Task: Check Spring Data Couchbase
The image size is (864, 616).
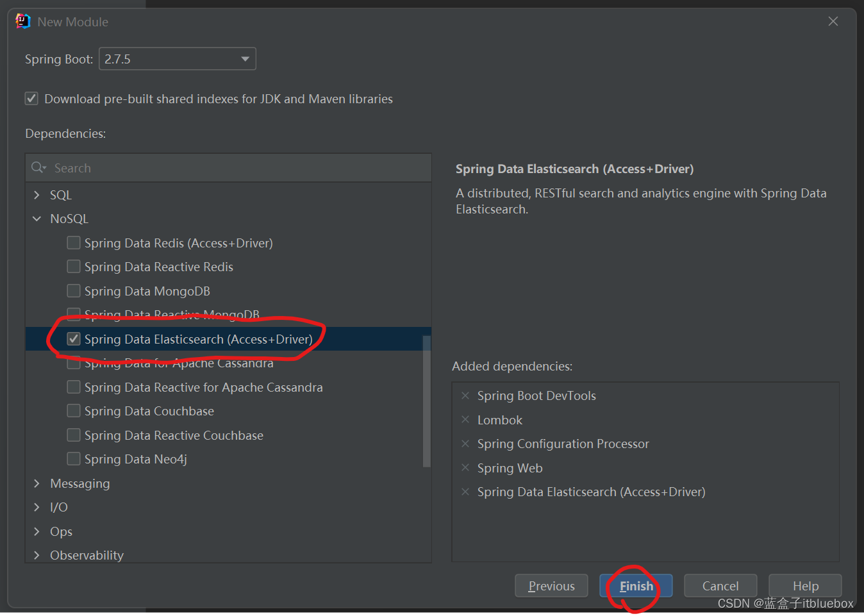Action: (74, 410)
